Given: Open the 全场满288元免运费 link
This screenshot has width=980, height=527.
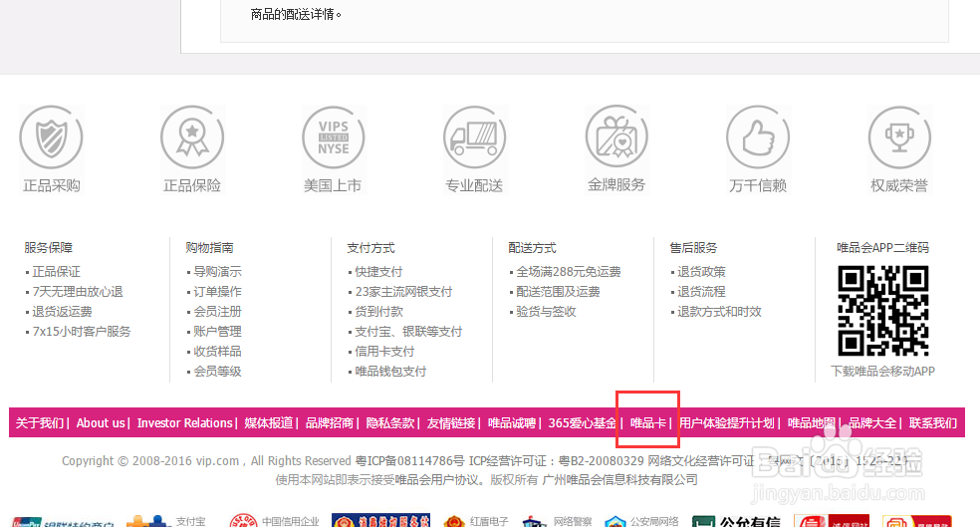Looking at the screenshot, I should (x=569, y=272).
